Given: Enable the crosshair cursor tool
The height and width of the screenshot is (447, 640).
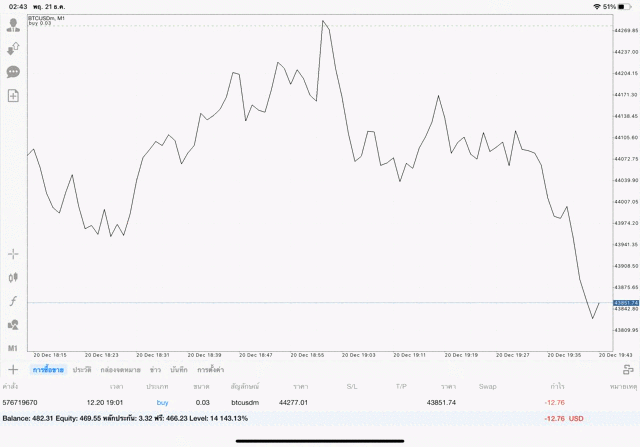Looking at the screenshot, I should coord(14,253).
